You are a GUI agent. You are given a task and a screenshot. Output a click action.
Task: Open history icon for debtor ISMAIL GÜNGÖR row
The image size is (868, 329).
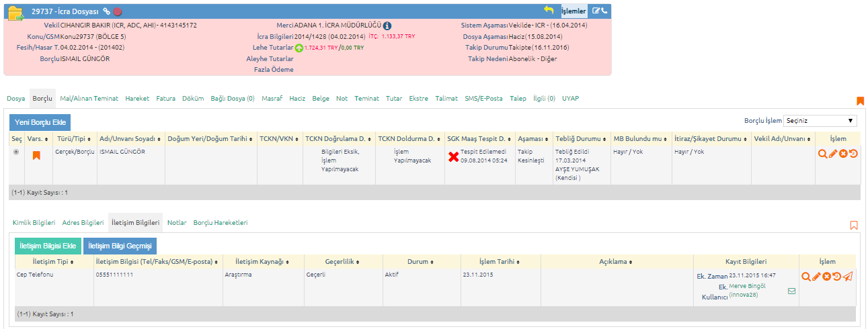(853, 154)
